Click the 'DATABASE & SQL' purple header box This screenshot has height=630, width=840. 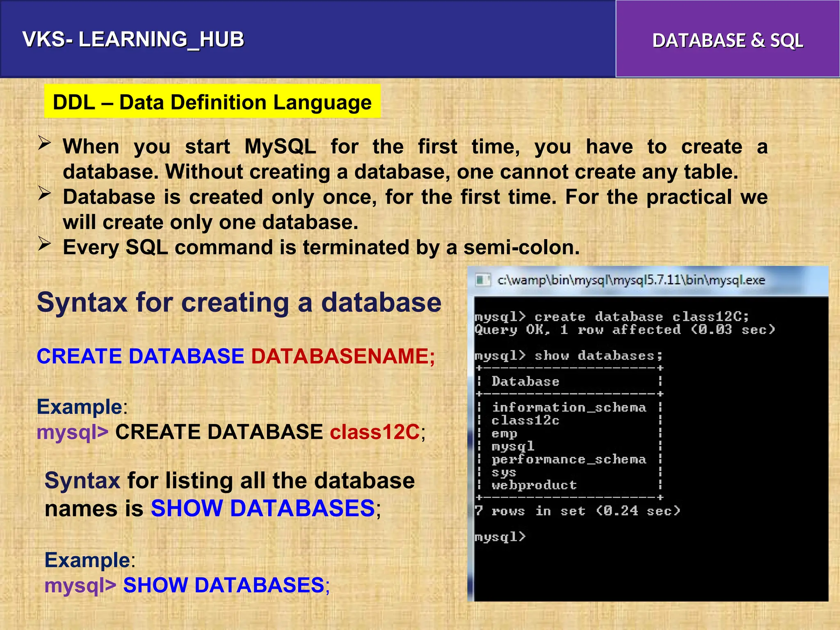[728, 39]
